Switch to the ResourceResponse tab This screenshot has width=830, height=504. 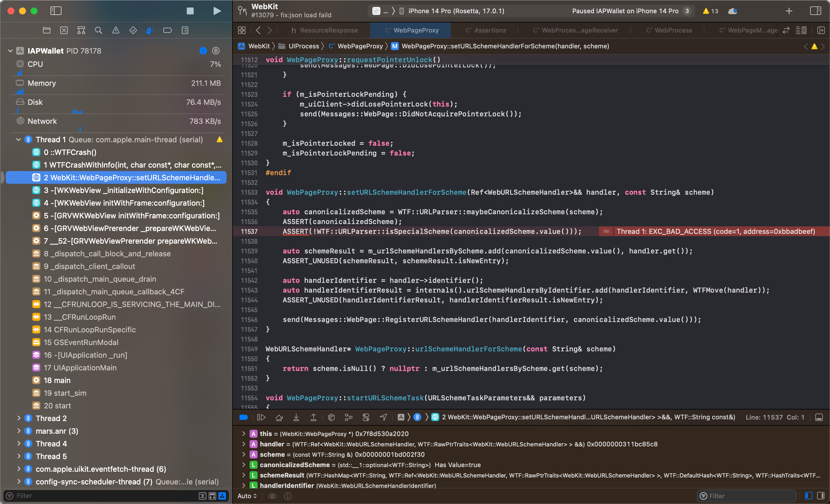[324, 30]
